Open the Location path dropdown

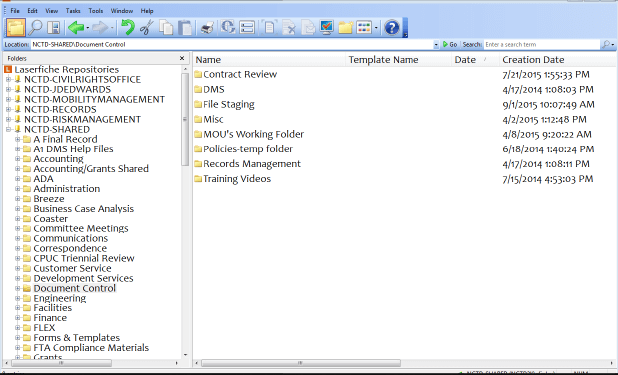coord(436,45)
